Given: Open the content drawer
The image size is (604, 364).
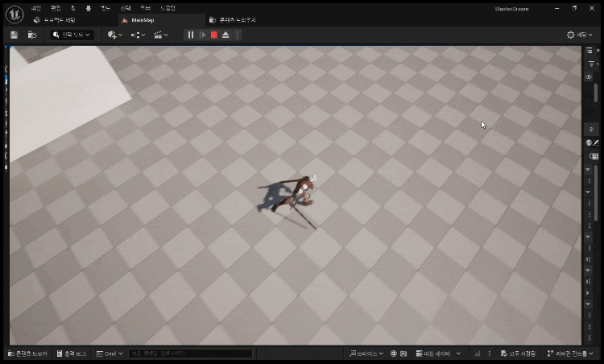Looking at the screenshot, I should pyautogui.click(x=27, y=354).
